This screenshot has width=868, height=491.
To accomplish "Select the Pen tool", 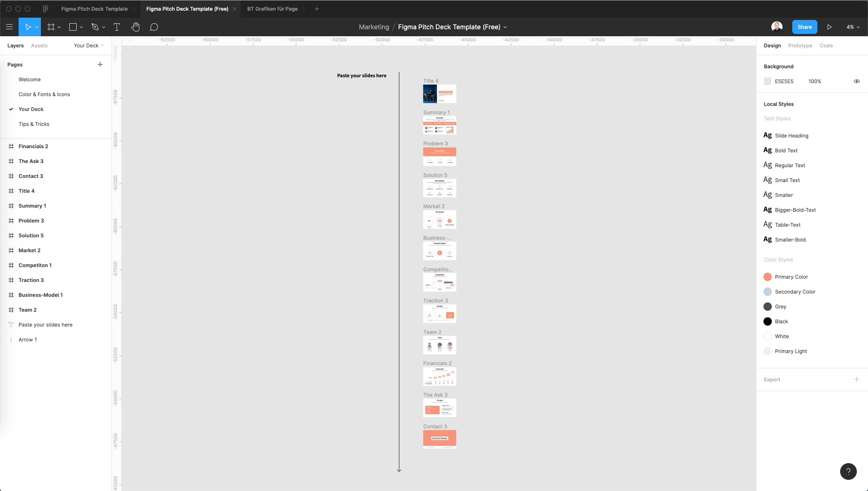I will pyautogui.click(x=95, y=27).
